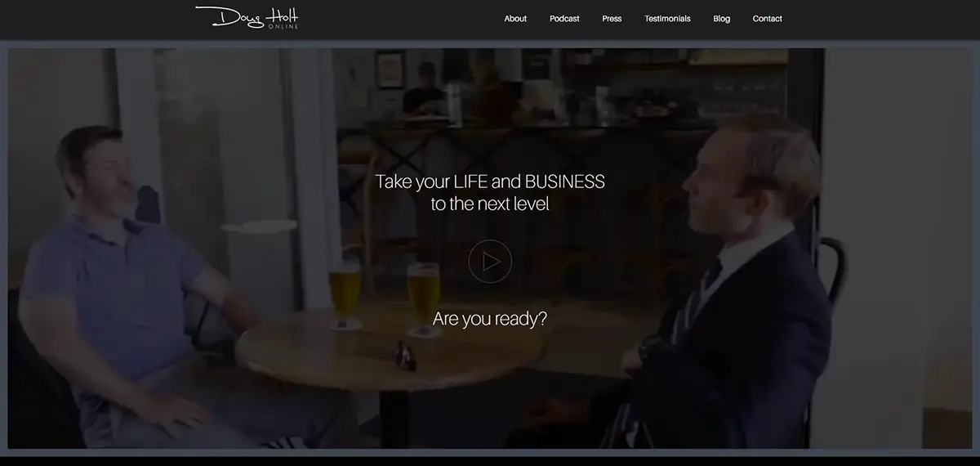
Task: Click the right beer glass on the table
Action: (x=423, y=299)
